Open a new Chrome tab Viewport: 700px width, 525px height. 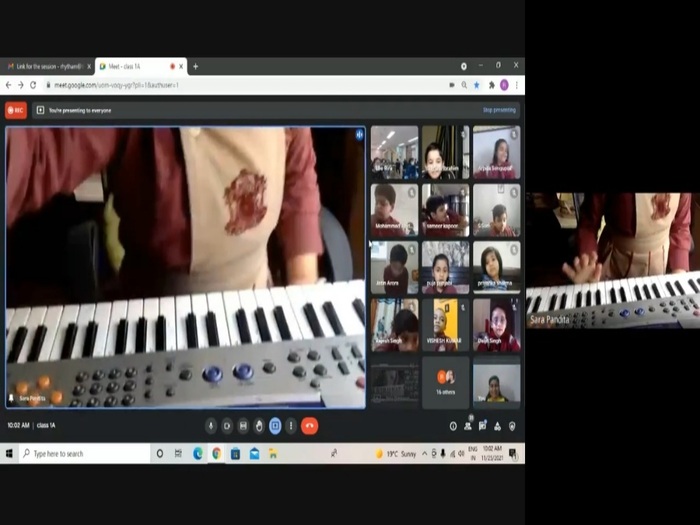click(196, 67)
